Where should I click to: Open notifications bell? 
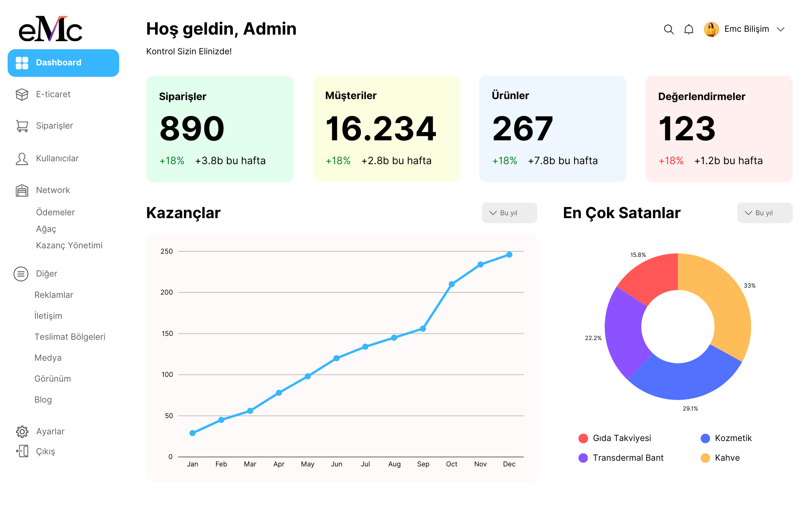pyautogui.click(x=689, y=29)
